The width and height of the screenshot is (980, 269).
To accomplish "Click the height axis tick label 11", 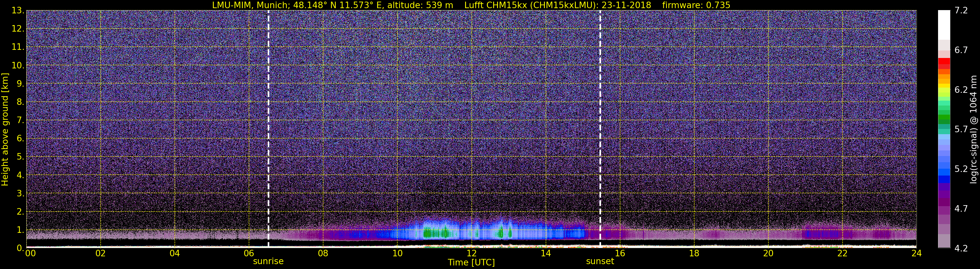I will coord(18,47).
